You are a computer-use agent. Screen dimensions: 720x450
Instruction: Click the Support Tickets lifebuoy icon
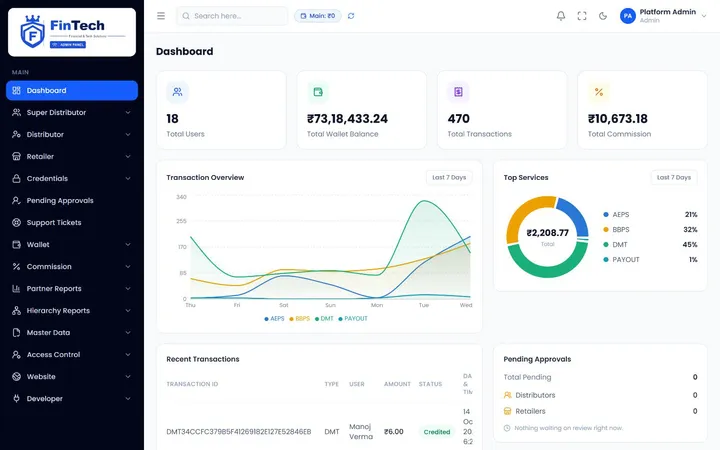pyautogui.click(x=17, y=223)
